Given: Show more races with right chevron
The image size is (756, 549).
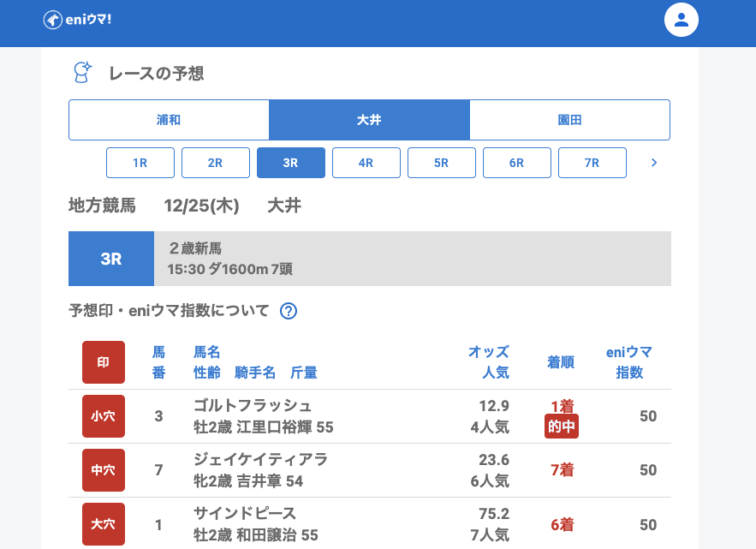Looking at the screenshot, I should point(654,163).
